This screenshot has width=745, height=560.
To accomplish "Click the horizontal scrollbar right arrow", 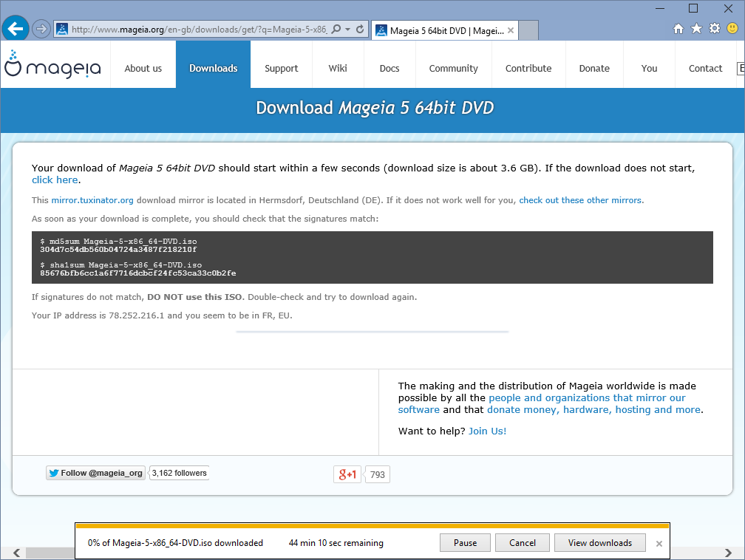I will point(729,553).
